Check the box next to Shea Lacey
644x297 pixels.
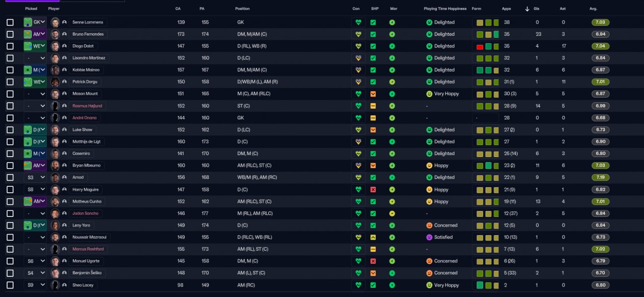click(10, 285)
